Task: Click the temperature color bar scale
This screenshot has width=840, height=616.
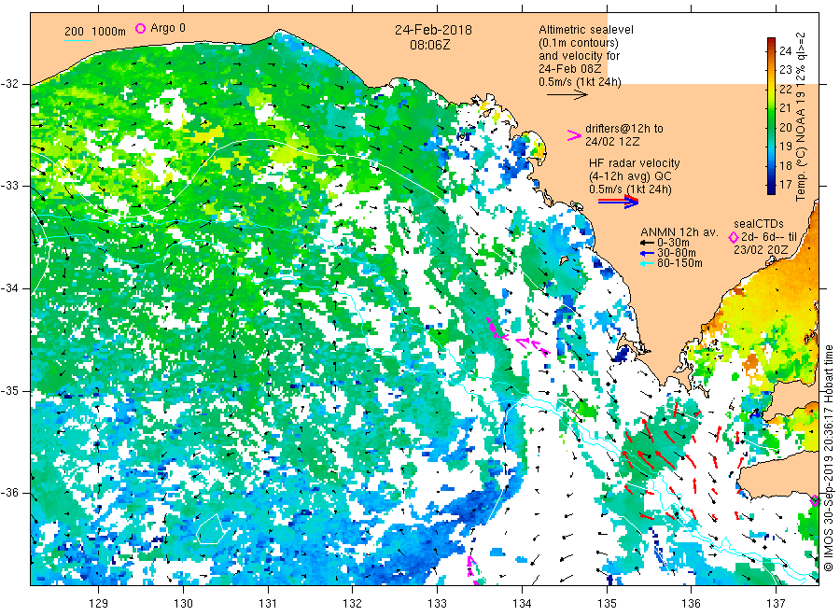Action: coord(772,116)
